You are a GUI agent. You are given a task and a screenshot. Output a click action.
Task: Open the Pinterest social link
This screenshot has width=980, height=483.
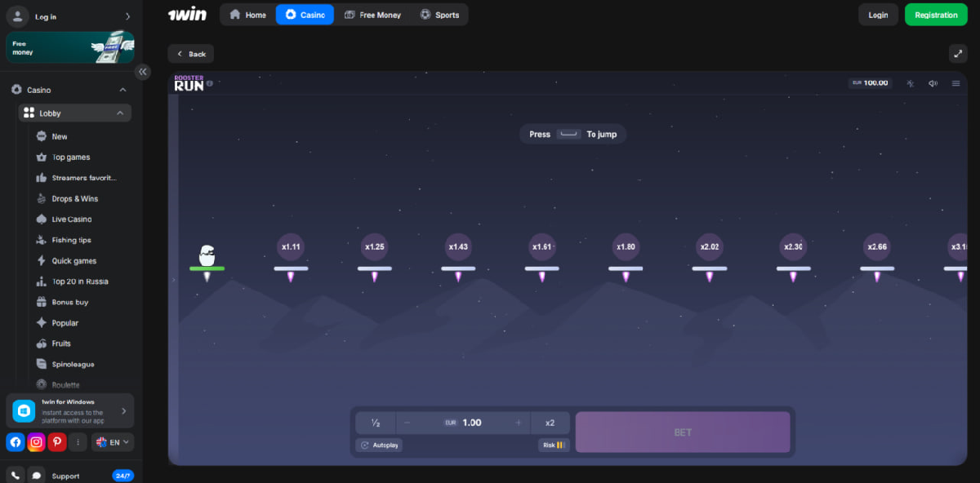click(x=57, y=441)
